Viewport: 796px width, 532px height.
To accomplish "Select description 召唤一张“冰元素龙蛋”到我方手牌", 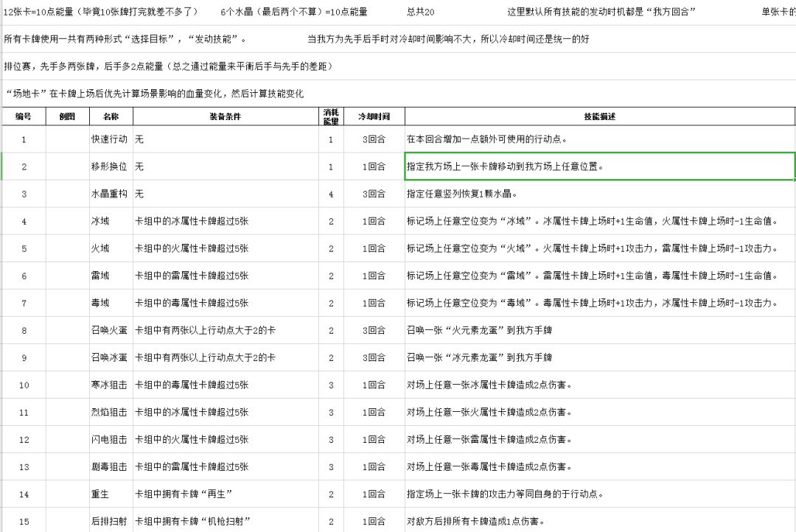I will pyautogui.click(x=599, y=358).
